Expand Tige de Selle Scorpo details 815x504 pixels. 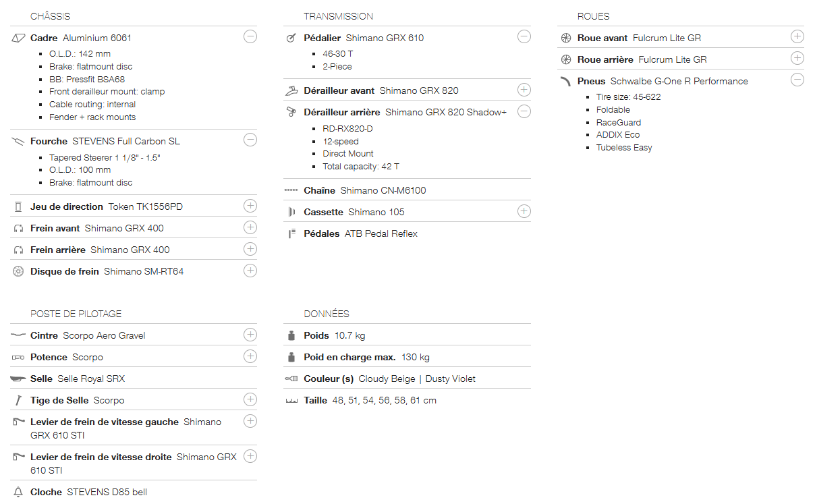(250, 399)
